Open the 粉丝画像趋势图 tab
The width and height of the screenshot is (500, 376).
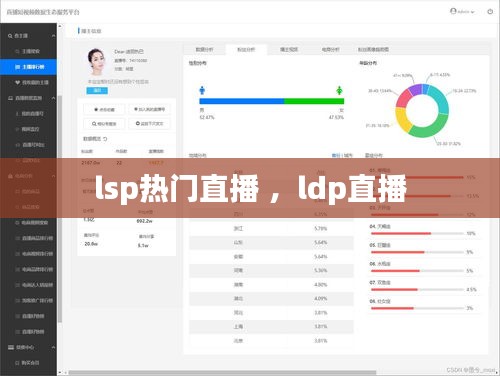click(x=373, y=49)
